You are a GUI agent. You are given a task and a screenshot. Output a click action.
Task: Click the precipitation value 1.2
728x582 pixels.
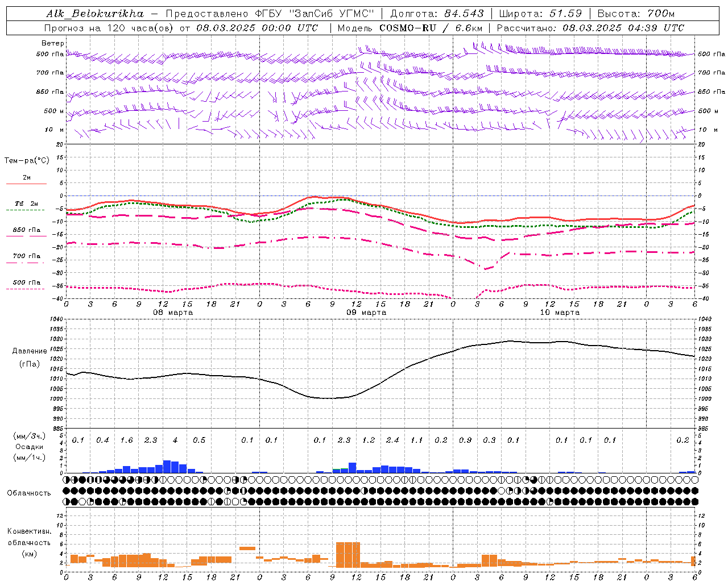click(369, 440)
